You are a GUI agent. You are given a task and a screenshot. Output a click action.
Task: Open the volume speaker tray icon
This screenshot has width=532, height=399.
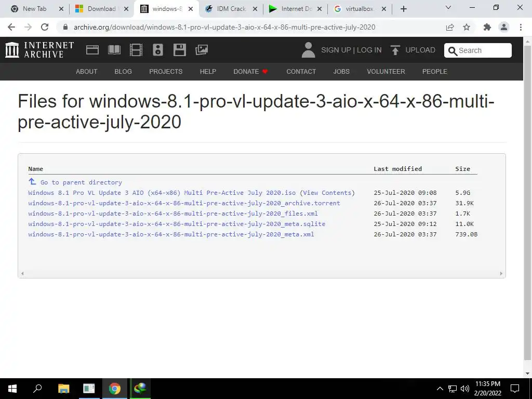(464, 389)
